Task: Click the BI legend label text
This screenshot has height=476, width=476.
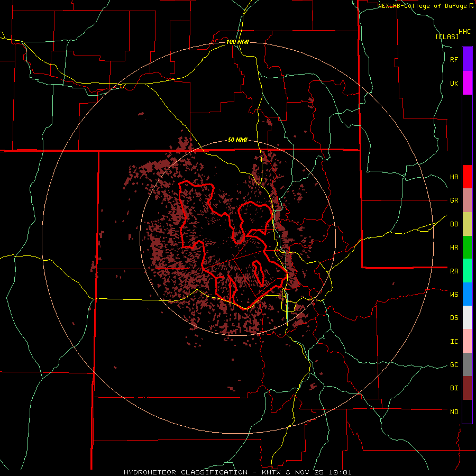Action: (x=454, y=388)
